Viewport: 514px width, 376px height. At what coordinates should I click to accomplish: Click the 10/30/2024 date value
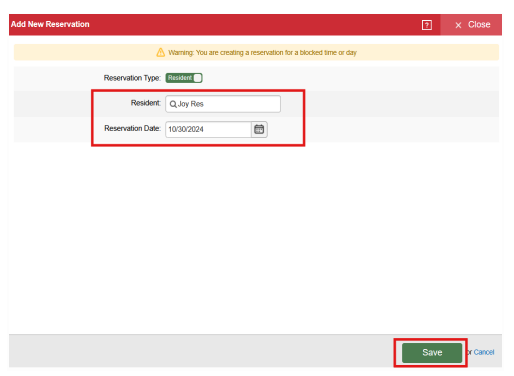pos(186,129)
